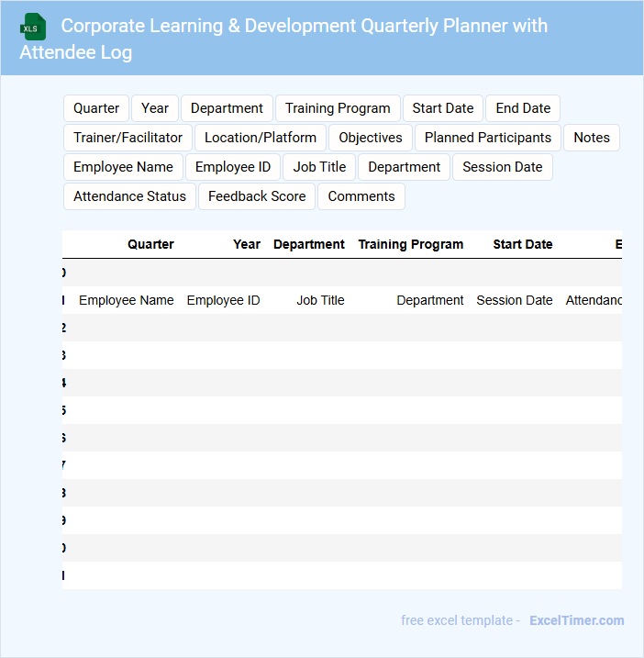Select the Employee Name tag

pyautogui.click(x=123, y=167)
